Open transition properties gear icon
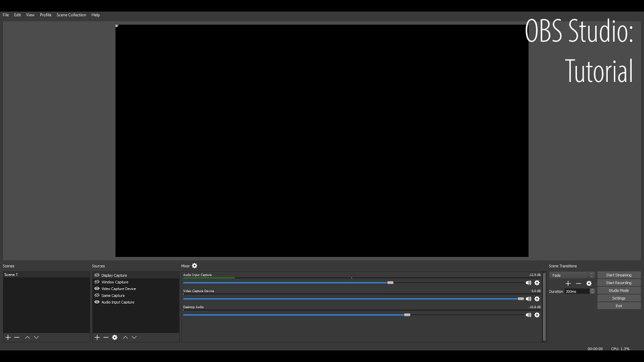Screen dimensions: 644x362 tap(589, 283)
